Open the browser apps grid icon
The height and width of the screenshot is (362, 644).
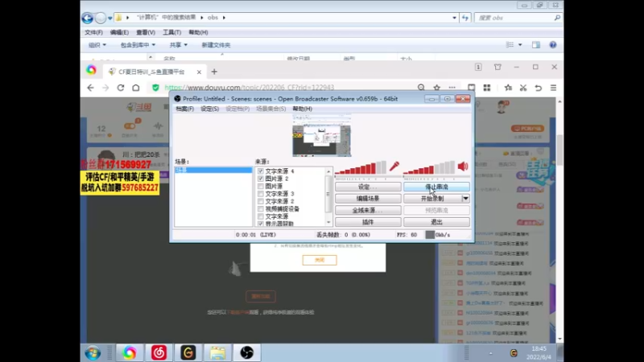click(487, 88)
